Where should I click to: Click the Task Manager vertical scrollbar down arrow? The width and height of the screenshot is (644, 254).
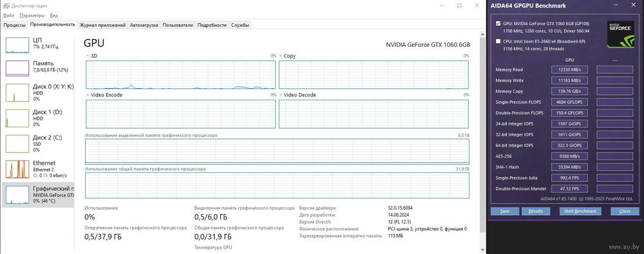coord(482,249)
